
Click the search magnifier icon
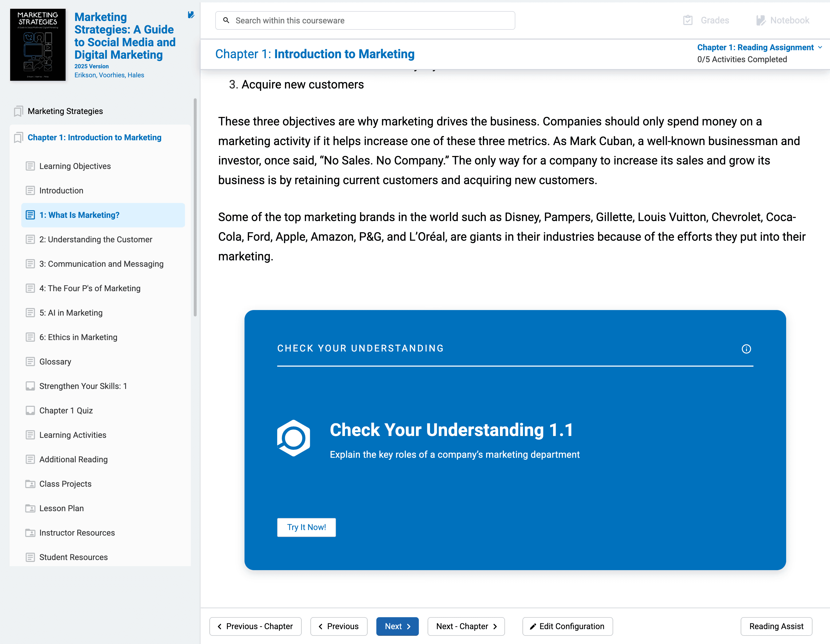pos(226,20)
